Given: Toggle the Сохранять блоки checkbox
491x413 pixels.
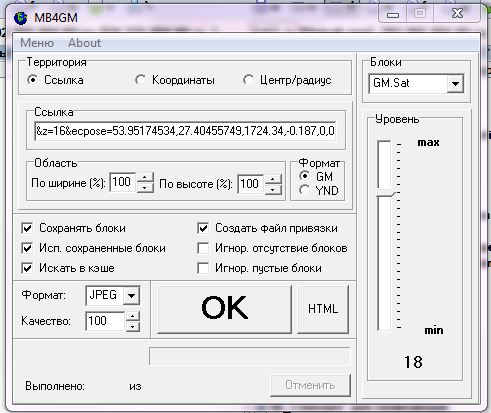Looking at the screenshot, I should [27, 228].
